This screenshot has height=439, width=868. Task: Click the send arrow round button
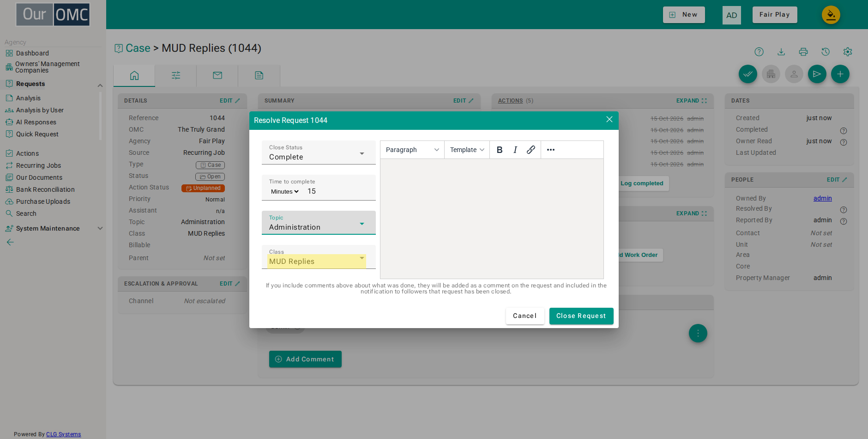click(x=817, y=74)
